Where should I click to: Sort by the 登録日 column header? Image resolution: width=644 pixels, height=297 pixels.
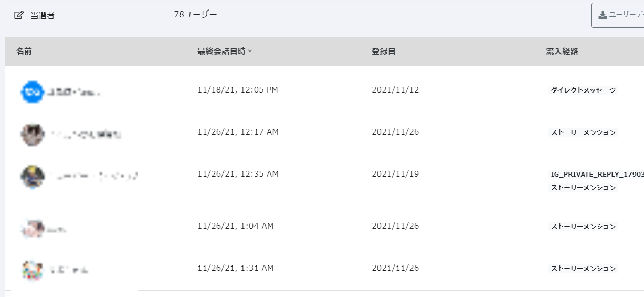tap(383, 52)
